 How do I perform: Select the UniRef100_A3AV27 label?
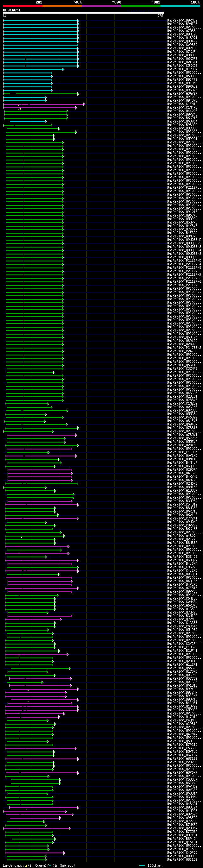182,94
